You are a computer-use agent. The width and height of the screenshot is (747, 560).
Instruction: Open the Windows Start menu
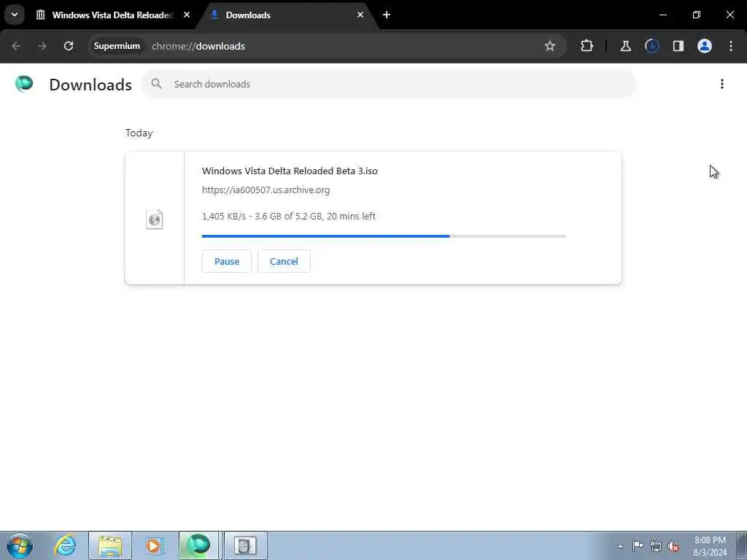20,545
